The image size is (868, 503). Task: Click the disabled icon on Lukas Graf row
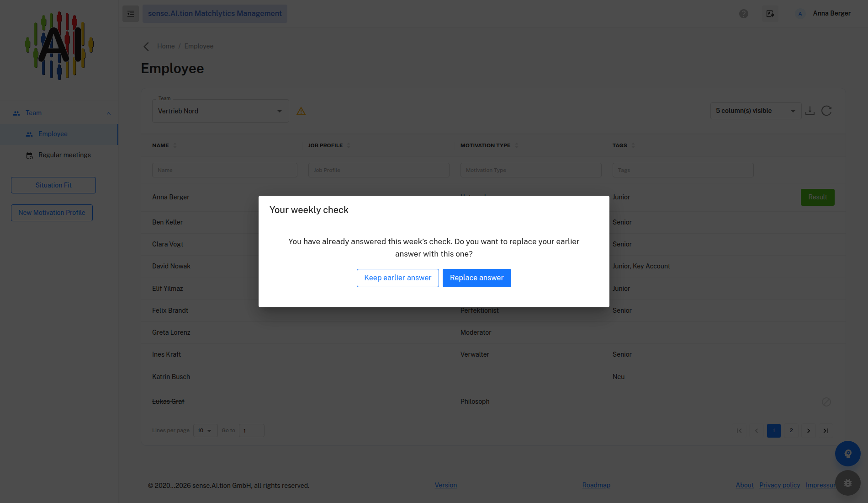tap(826, 402)
